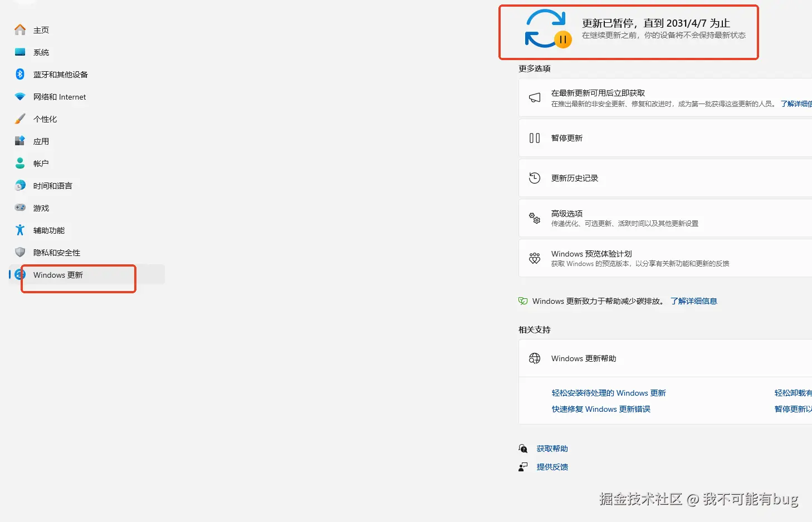Click the 应用 apps icon

(20, 141)
